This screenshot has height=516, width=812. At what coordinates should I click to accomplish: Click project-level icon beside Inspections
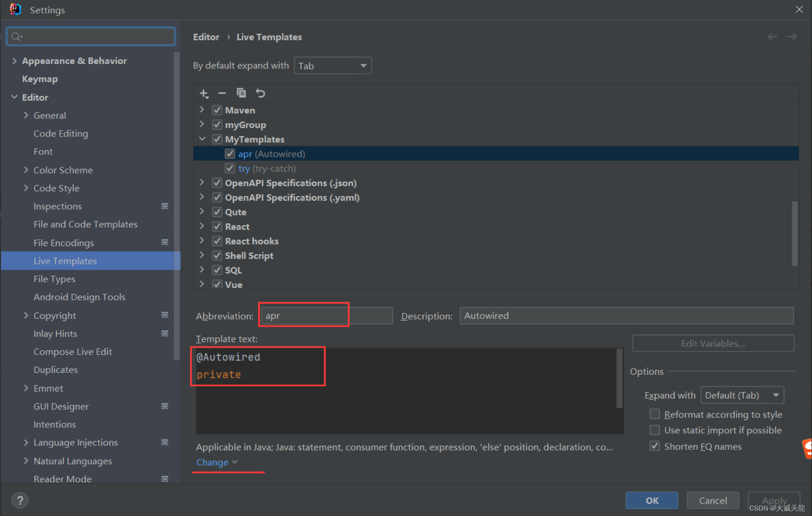165,206
